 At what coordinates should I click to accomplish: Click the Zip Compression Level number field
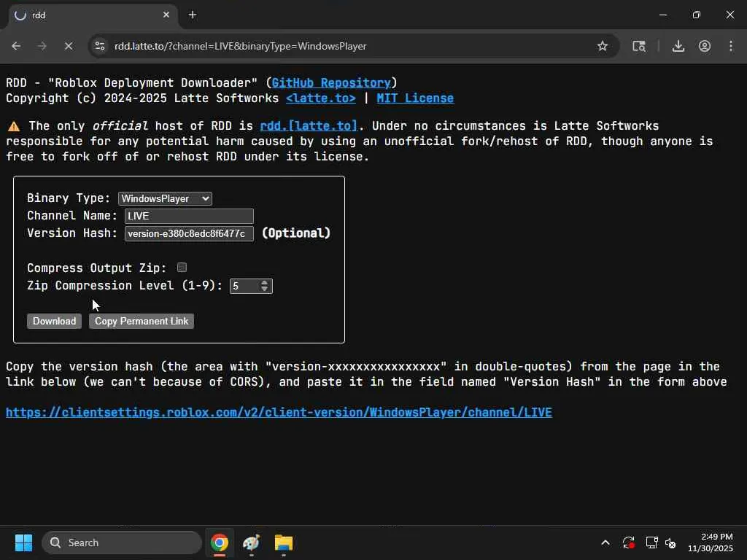(x=251, y=286)
